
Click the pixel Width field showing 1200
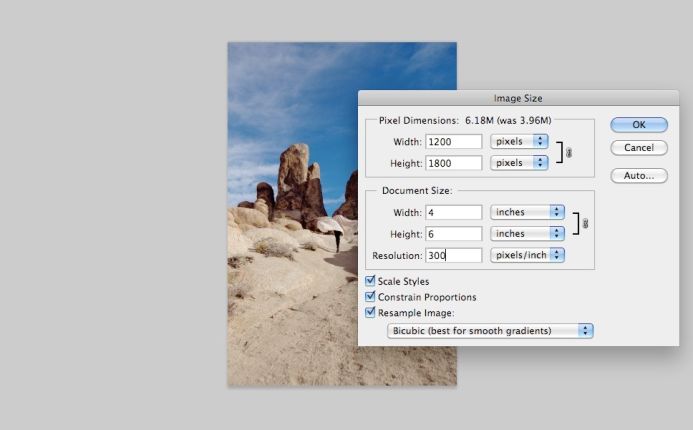(x=454, y=142)
